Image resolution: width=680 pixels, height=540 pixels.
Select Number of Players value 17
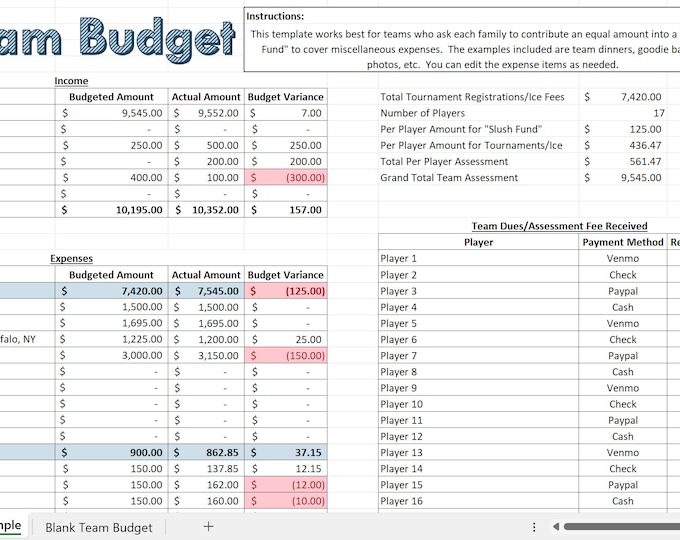622,113
